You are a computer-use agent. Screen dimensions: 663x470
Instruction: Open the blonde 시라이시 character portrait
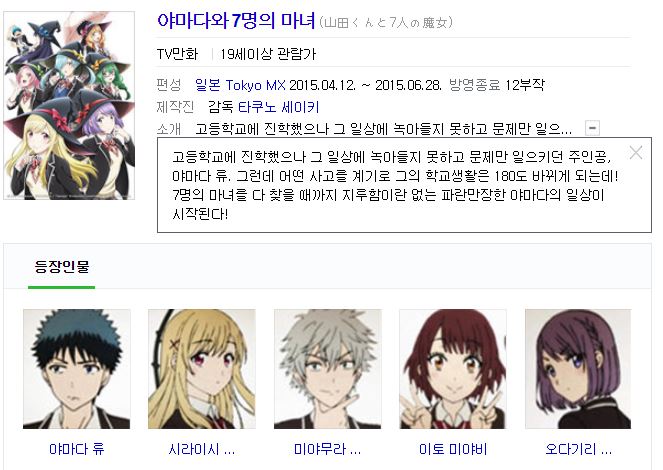click(202, 369)
